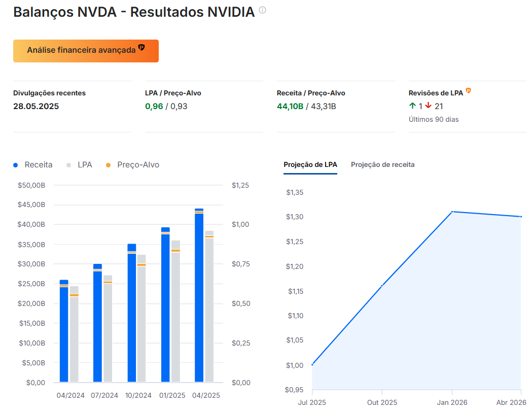
Task: Click the $1,35 label on projection chart
Action: (295, 192)
